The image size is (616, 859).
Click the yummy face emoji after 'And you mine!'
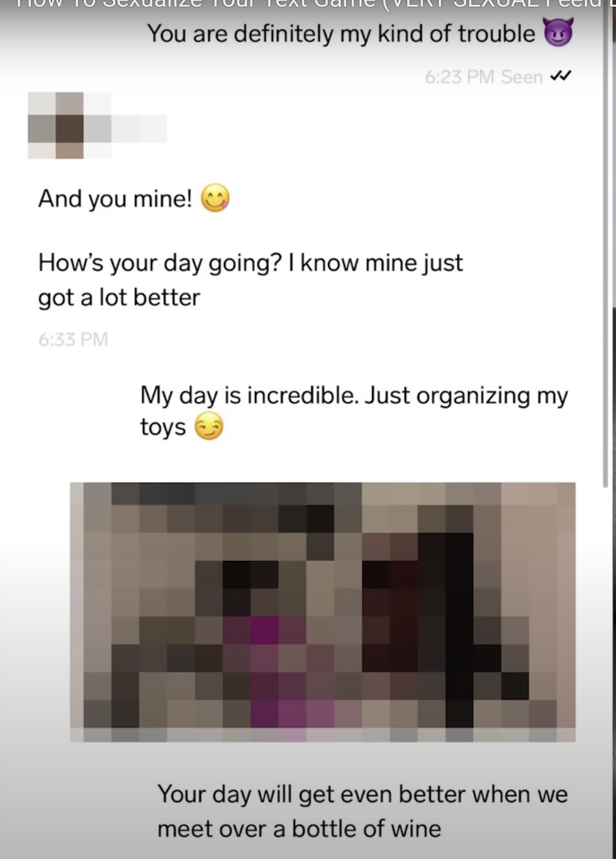(215, 198)
